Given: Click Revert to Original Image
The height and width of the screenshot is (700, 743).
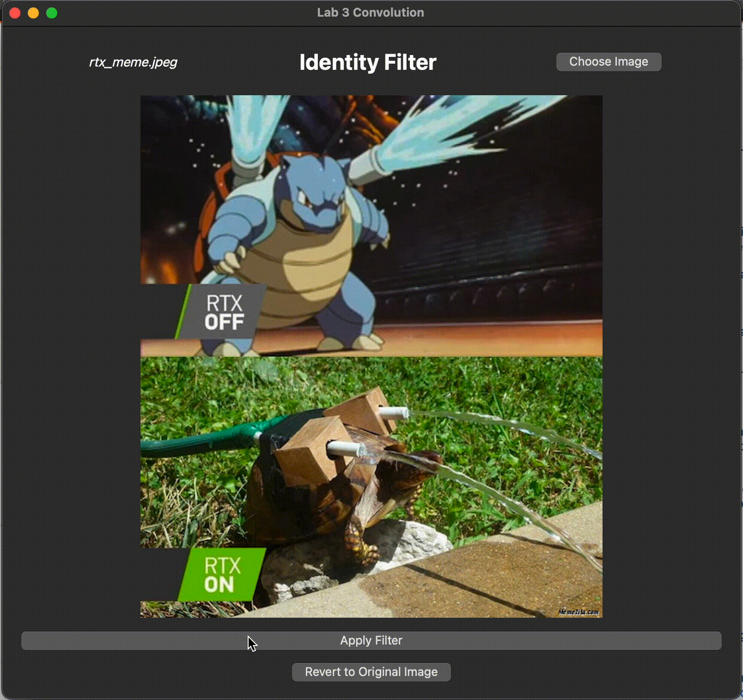Looking at the screenshot, I should 371,672.
